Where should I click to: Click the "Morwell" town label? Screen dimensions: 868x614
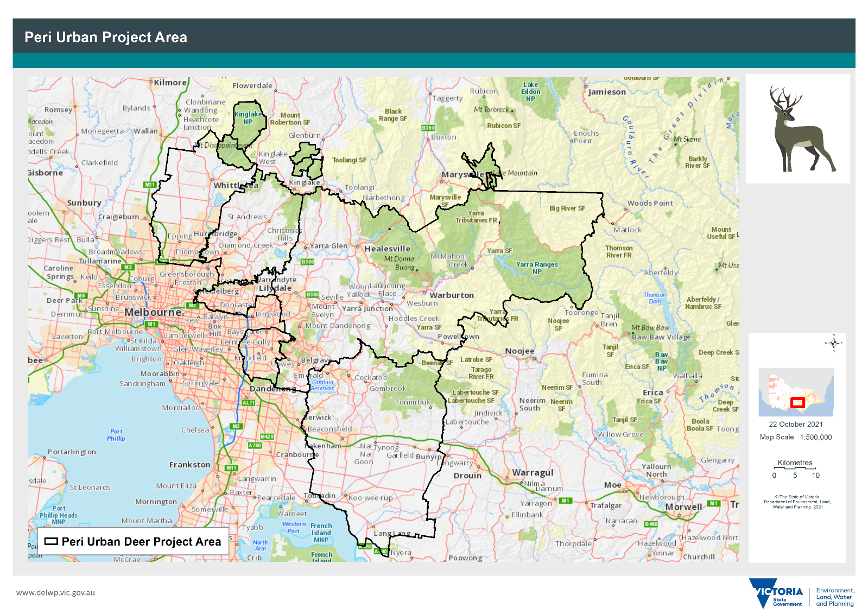(683, 507)
